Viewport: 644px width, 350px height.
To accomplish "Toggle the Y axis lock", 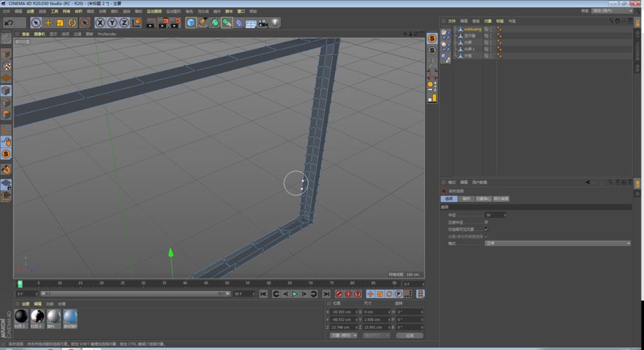I will (x=111, y=23).
